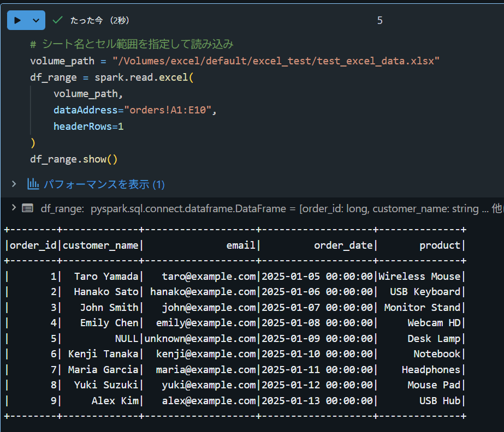The height and width of the screenshot is (432, 504).
Task: Click the comment line シート名とセル範囲を指定して読み込み
Action: [132, 44]
